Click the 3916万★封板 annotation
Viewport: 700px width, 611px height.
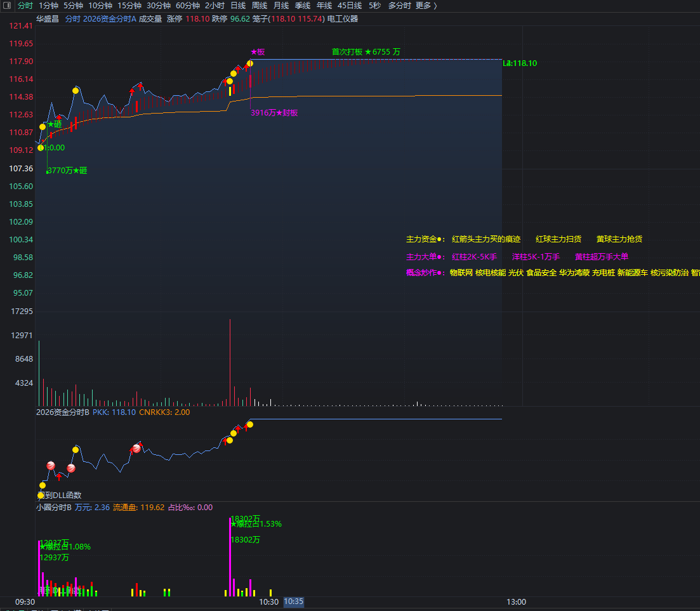(x=274, y=113)
